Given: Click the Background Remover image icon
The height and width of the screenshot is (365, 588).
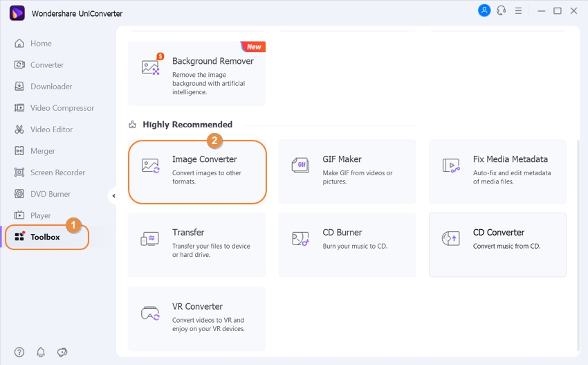Looking at the screenshot, I should click(151, 67).
